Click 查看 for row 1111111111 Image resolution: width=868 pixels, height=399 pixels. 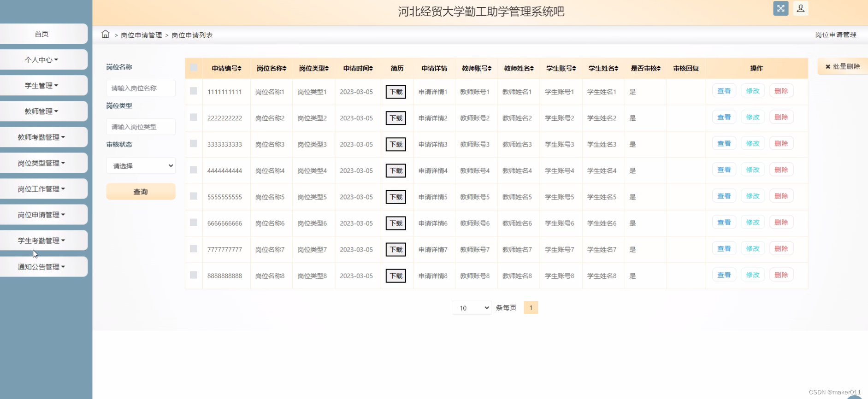[x=724, y=91]
